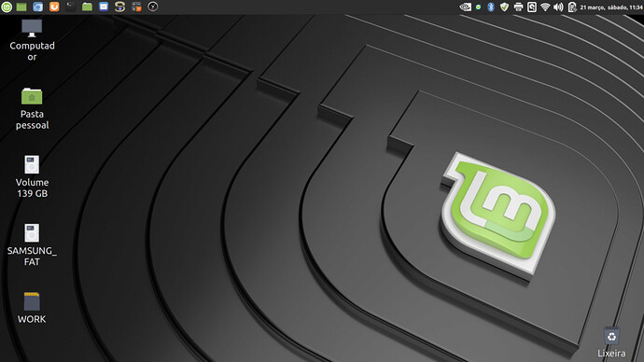The width and height of the screenshot is (644, 362).
Task: Launch the blue web browser in the panel
Action: [37, 7]
